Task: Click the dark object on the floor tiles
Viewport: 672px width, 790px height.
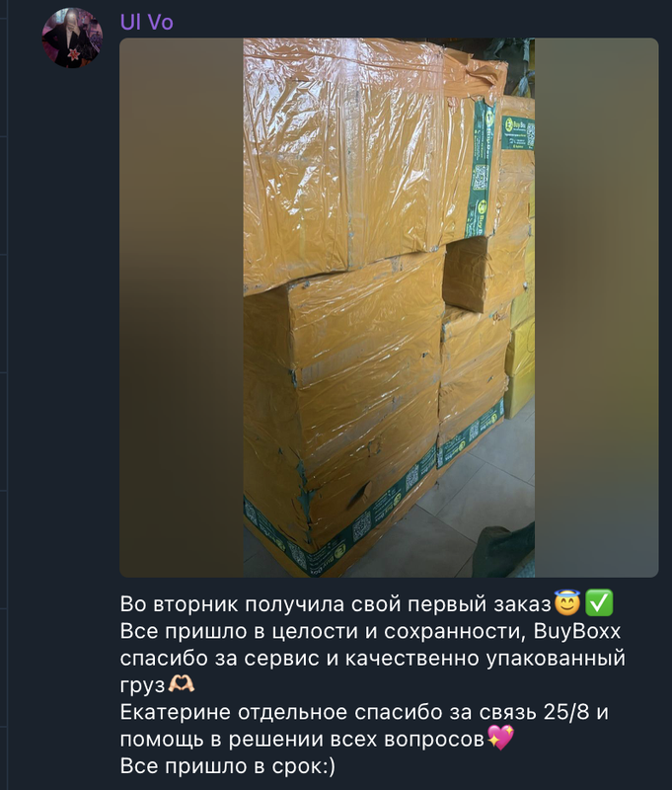Action: point(505,551)
